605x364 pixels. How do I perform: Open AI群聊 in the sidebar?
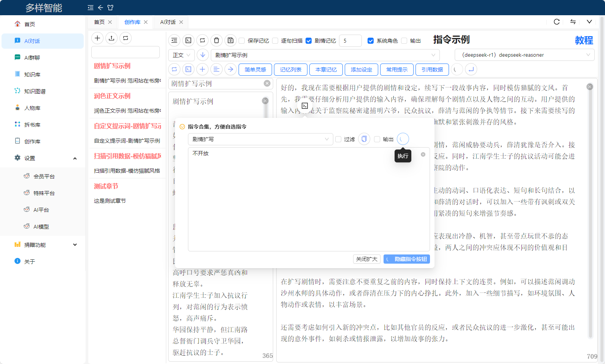(43, 58)
